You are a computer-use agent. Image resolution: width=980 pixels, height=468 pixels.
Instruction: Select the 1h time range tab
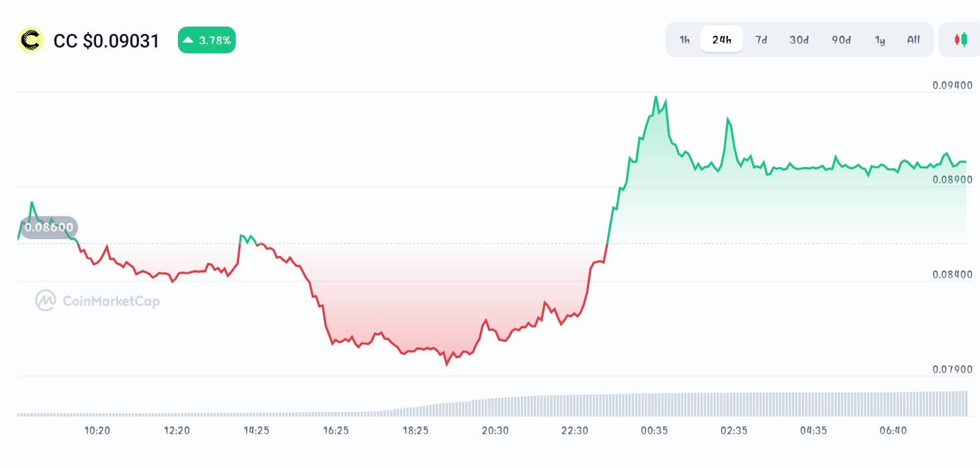[685, 40]
